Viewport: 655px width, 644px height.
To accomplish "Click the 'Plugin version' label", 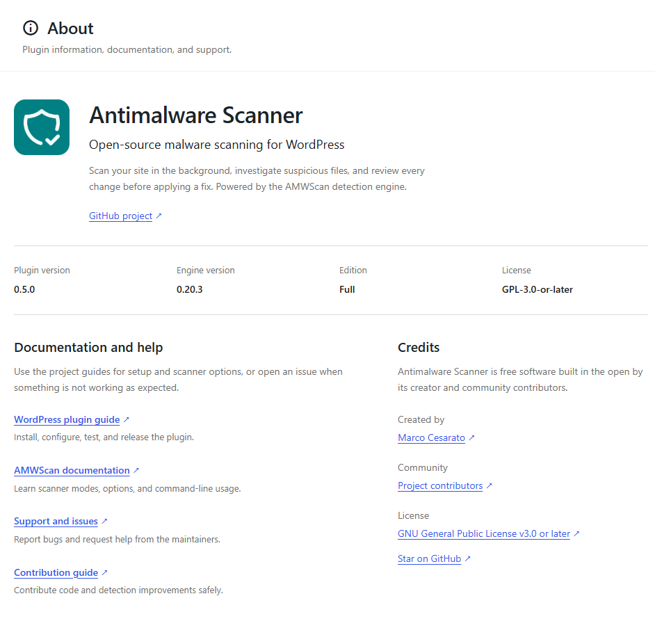I will pos(42,271).
